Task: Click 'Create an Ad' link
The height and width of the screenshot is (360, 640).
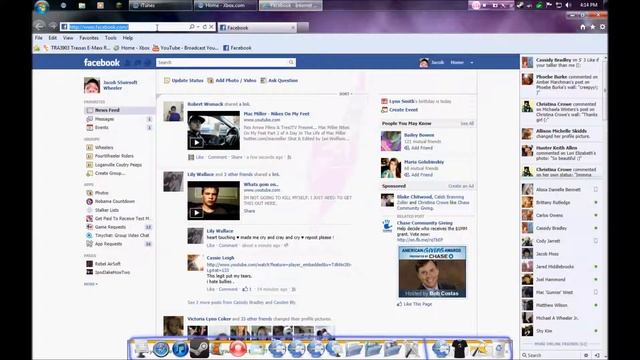Action: point(461,186)
